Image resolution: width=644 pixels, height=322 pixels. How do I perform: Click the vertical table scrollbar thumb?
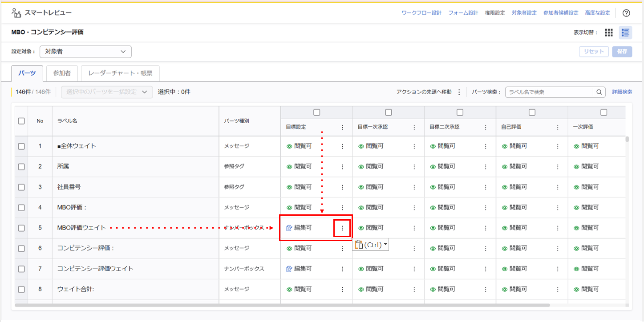pos(627,139)
